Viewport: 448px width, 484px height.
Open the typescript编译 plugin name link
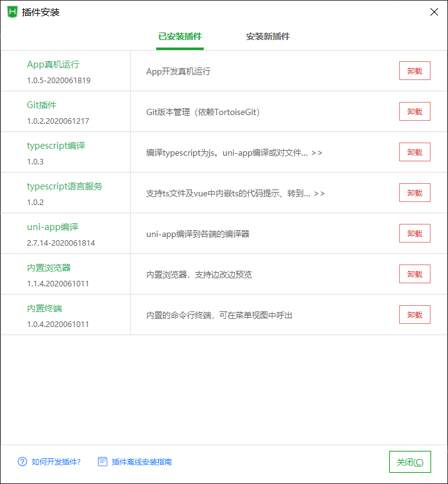[x=56, y=146]
